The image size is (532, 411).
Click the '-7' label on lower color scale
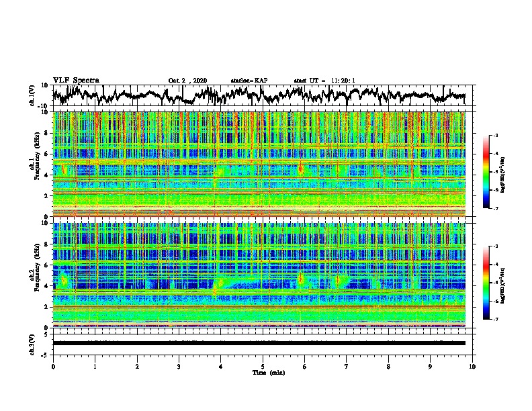click(496, 319)
